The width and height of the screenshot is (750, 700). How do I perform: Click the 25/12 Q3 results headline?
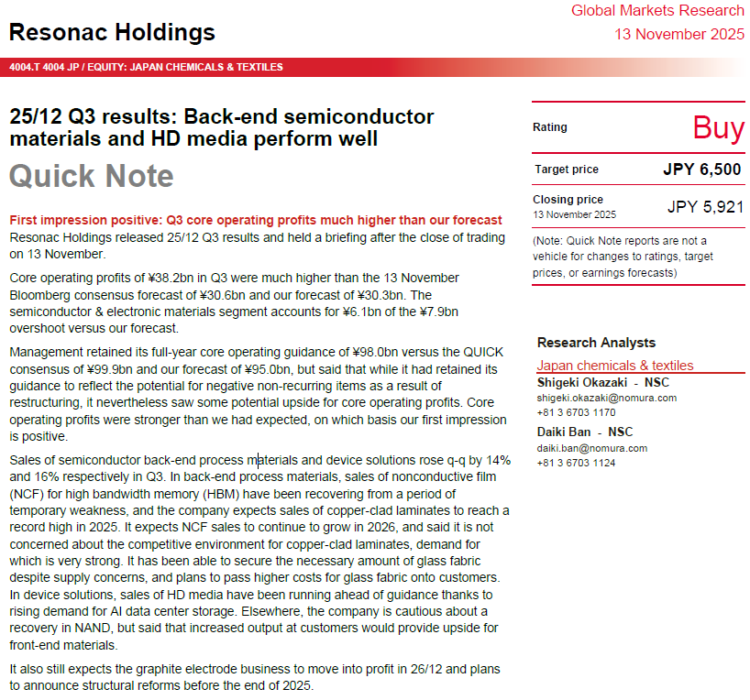pos(222,127)
